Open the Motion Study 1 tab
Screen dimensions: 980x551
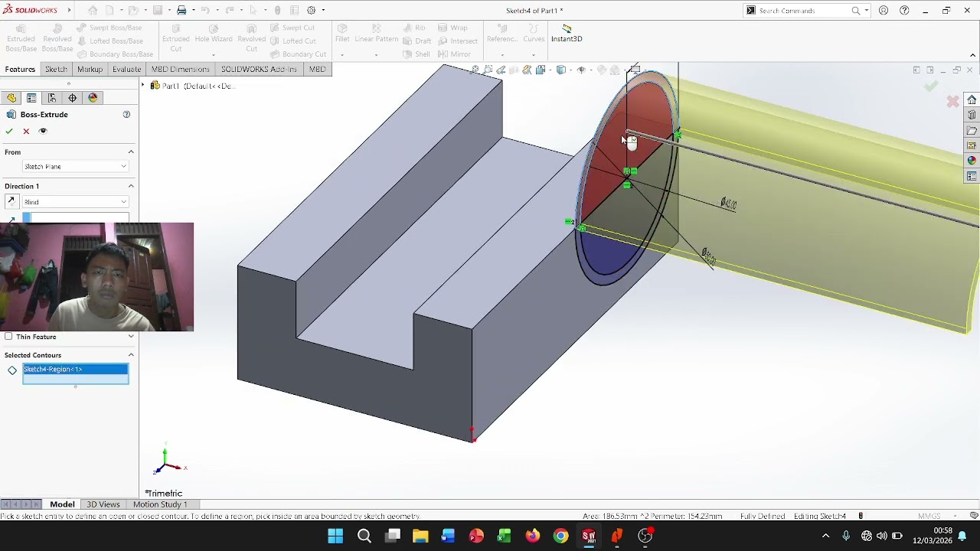point(160,504)
